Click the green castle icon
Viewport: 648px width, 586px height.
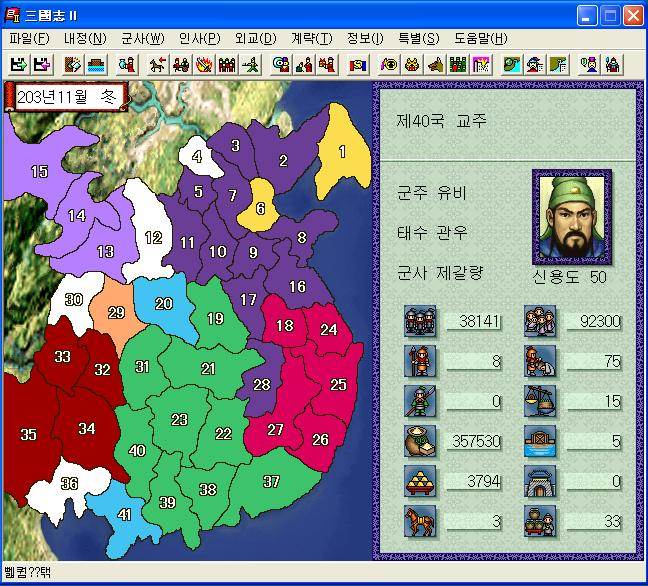458,64
